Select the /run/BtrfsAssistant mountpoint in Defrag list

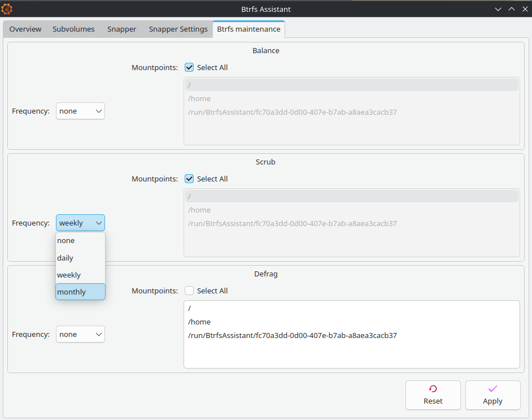click(x=352, y=335)
